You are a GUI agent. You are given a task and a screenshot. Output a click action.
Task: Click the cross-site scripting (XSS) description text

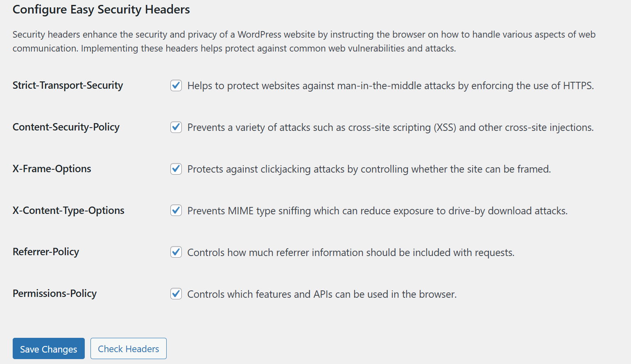[x=390, y=128]
